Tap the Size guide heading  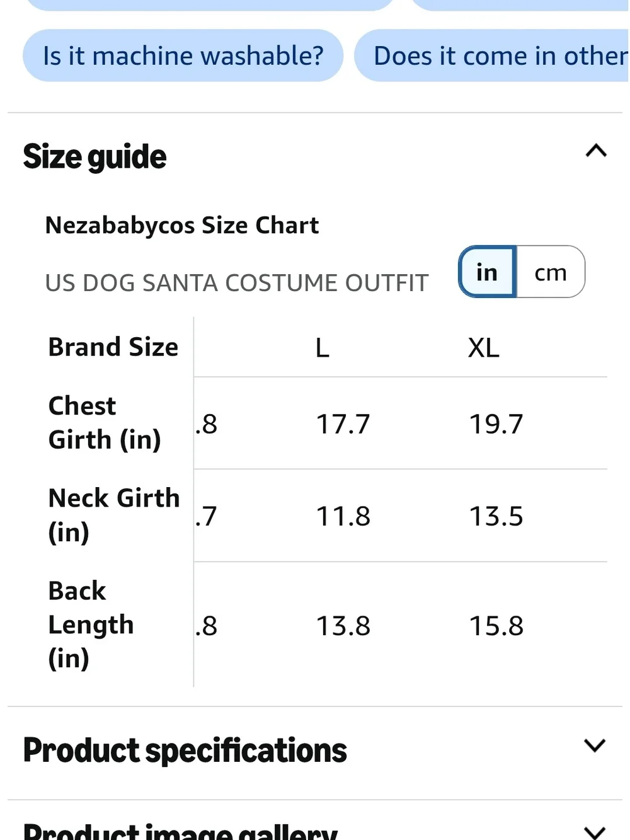point(95,157)
